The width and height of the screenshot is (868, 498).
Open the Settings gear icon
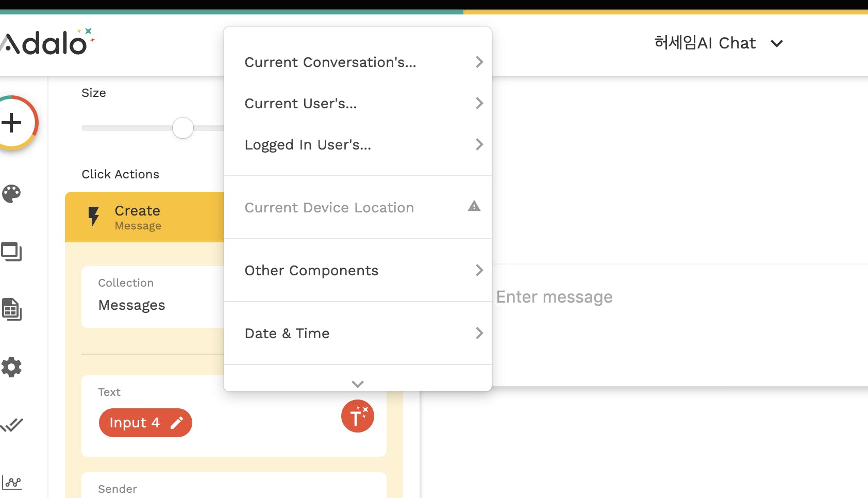(x=11, y=367)
